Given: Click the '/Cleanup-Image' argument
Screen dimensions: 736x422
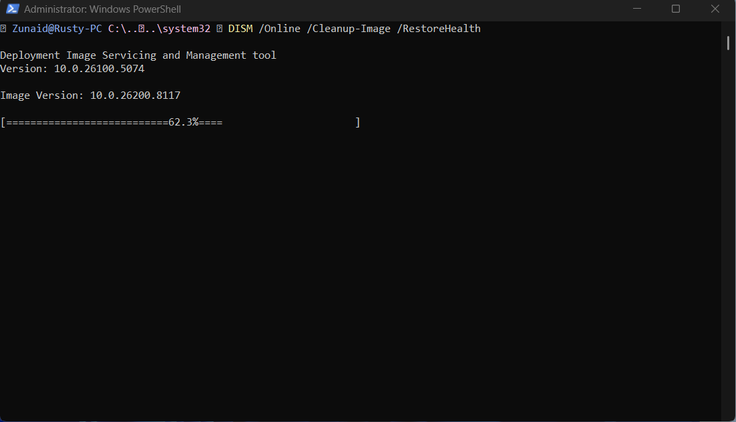Looking at the screenshot, I should tap(348, 29).
